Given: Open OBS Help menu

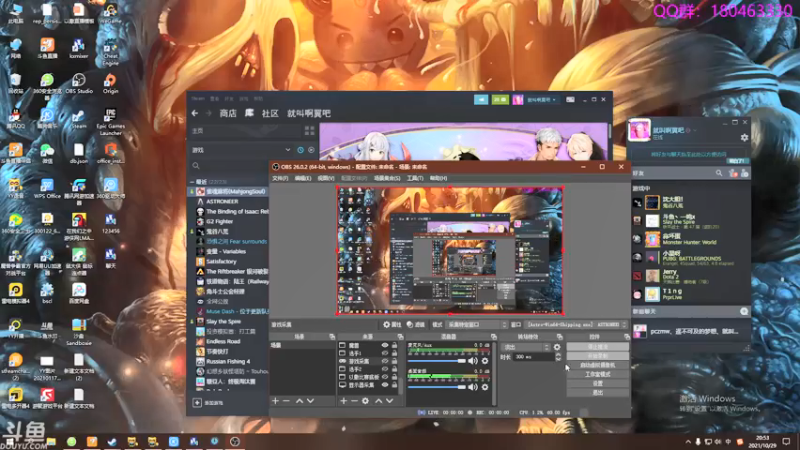Looking at the screenshot, I should (x=438, y=178).
